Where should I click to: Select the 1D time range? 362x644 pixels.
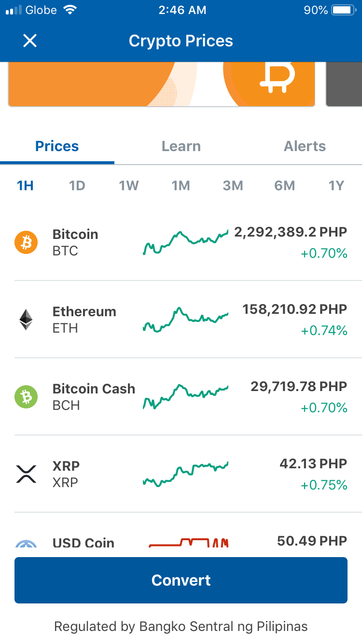(77, 185)
